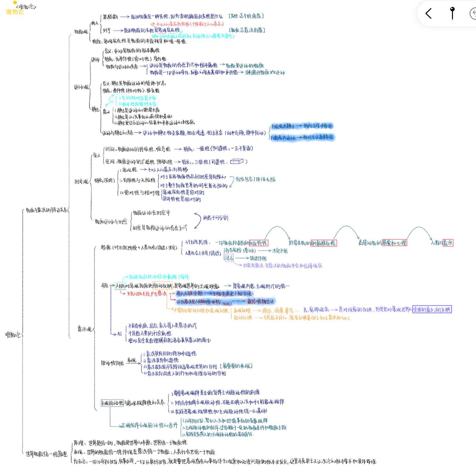Image resolution: width=476 pixels, height=468 pixels.
Task: Select the 世界物质统一性原理 branch node
Action: 47,454
